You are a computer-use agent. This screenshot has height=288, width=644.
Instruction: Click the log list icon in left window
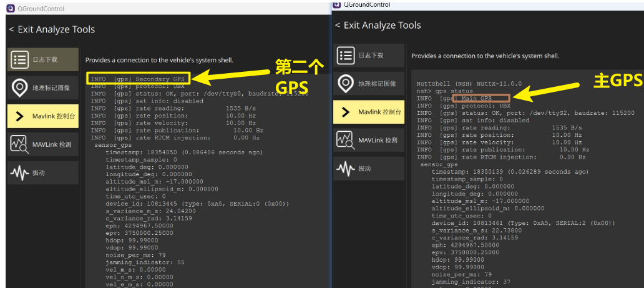coord(19,59)
